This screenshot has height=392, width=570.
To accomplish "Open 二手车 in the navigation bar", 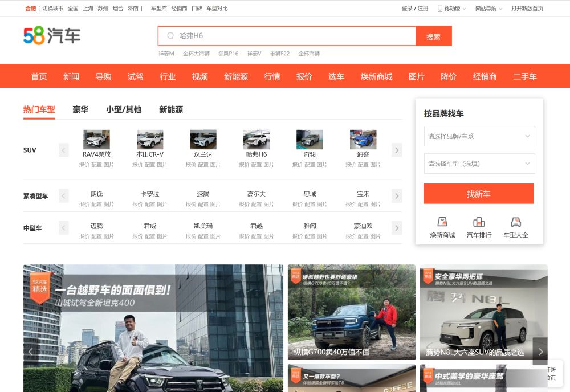I will [525, 76].
